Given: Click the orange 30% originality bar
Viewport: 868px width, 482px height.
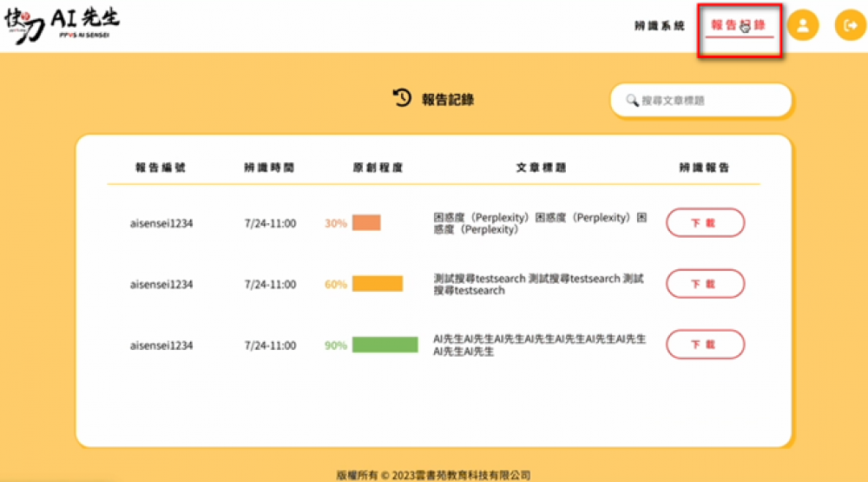Looking at the screenshot, I should coord(366,223).
